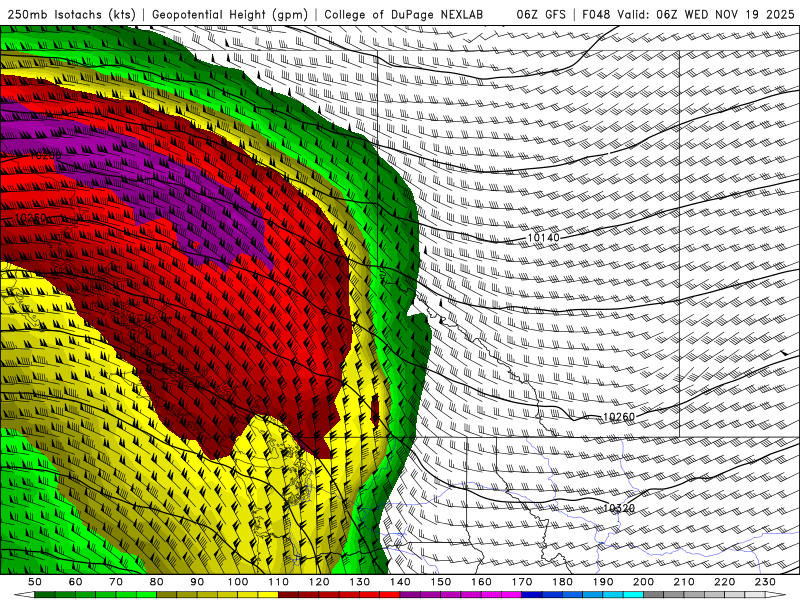Click the 160 kt colorbar label

click(x=481, y=582)
